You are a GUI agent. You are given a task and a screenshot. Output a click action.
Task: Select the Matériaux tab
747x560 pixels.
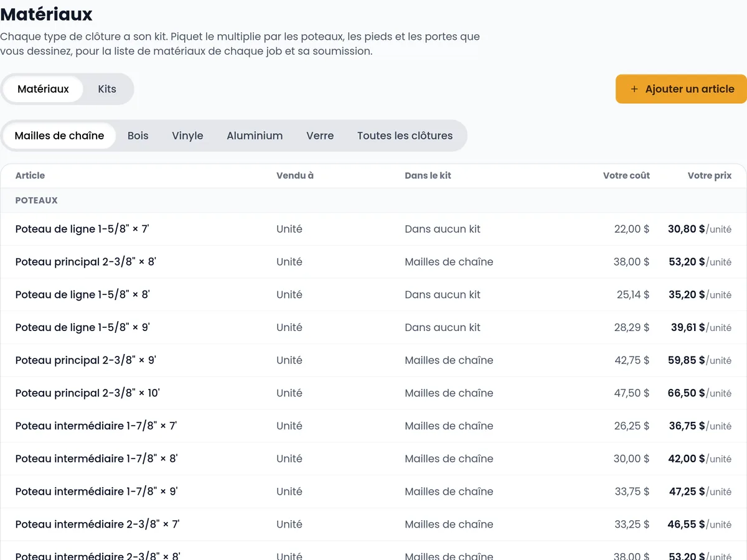[44, 89]
